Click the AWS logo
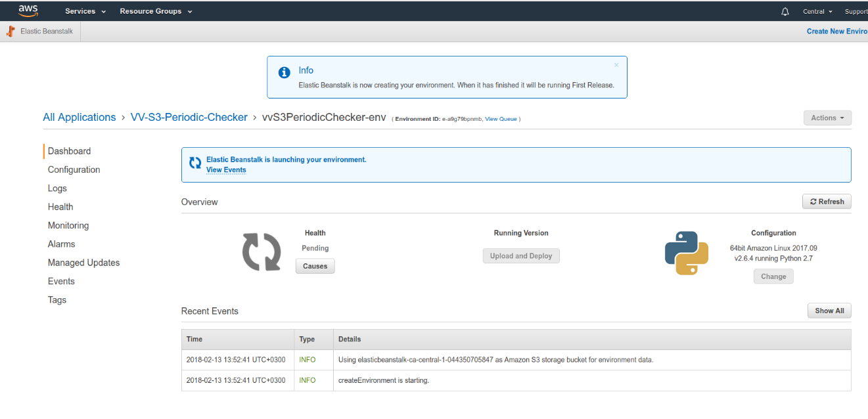Viewport: 868px width, 419px height. pos(28,11)
